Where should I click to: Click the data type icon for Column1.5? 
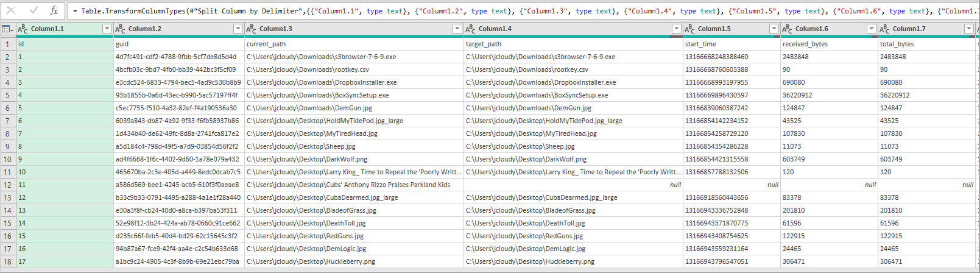point(689,29)
